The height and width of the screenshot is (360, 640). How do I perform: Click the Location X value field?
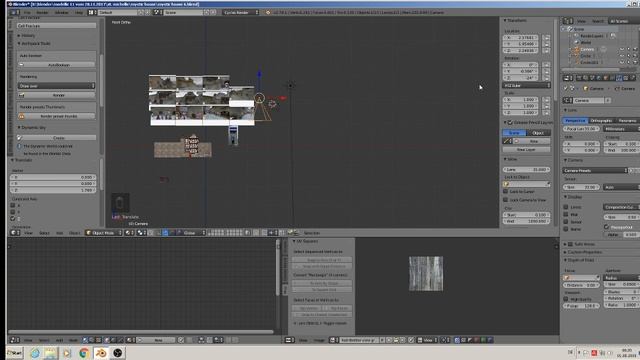(x=521, y=38)
